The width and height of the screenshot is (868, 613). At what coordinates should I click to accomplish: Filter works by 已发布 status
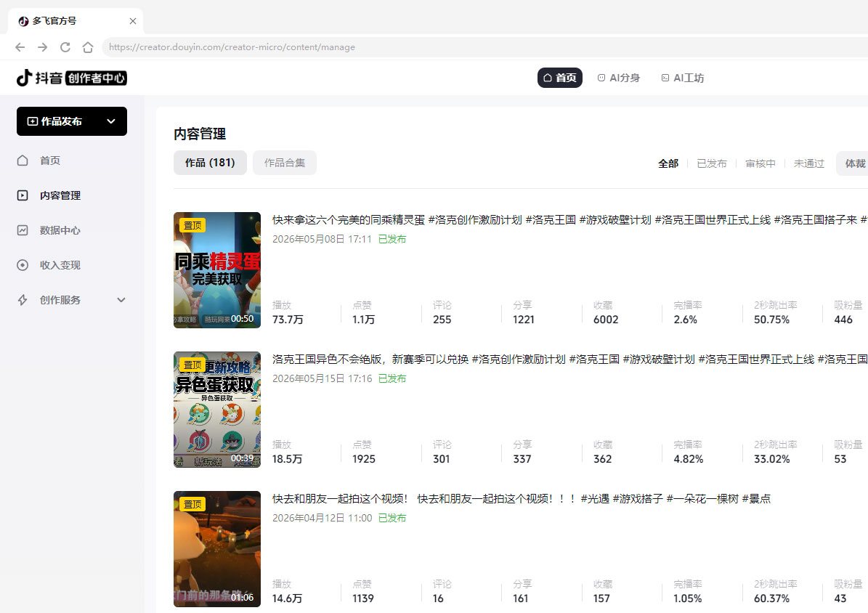click(711, 163)
